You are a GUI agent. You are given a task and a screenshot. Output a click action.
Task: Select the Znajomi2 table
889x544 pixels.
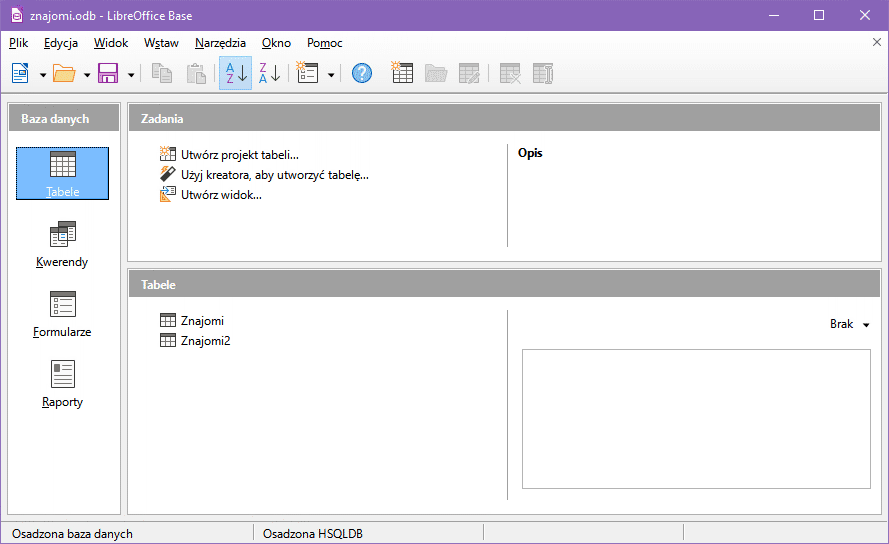click(x=205, y=341)
